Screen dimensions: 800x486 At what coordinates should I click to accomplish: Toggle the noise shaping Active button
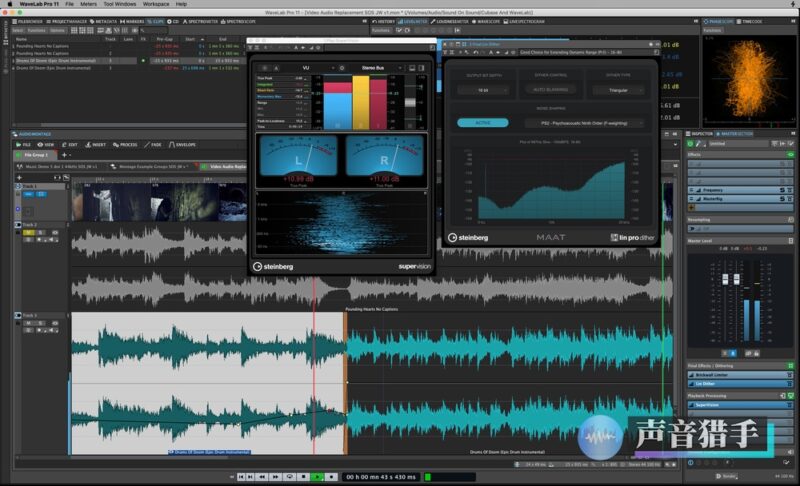point(483,123)
